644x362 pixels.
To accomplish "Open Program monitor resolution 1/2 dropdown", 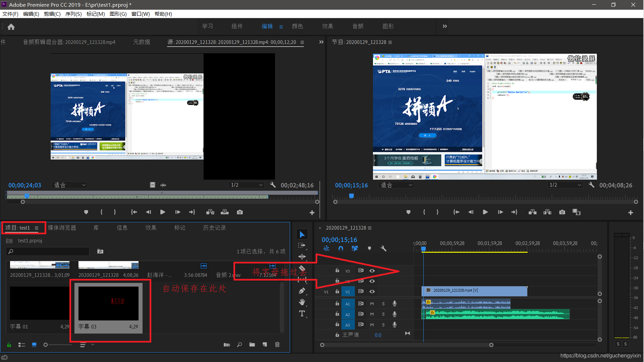I will [x=565, y=185].
